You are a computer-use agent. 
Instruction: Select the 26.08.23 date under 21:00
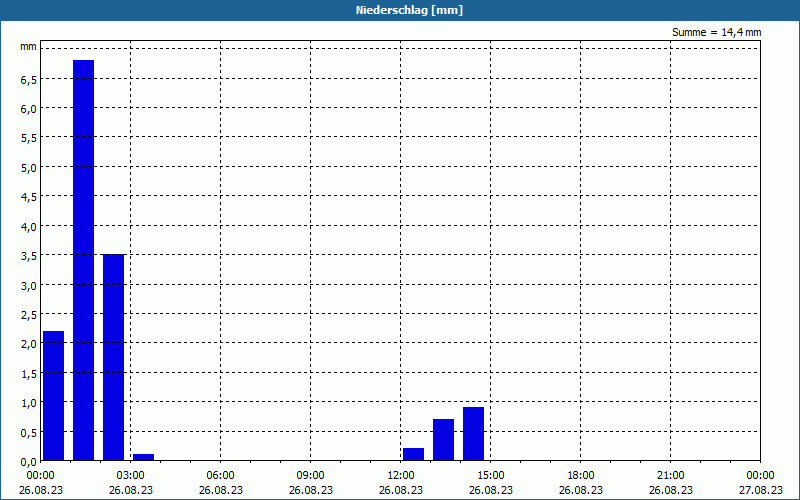(670, 490)
